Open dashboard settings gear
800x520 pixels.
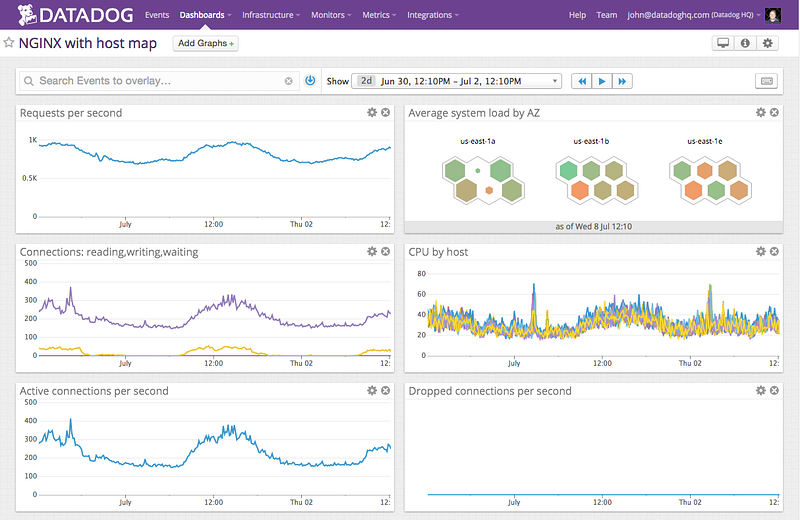pyautogui.click(x=767, y=43)
